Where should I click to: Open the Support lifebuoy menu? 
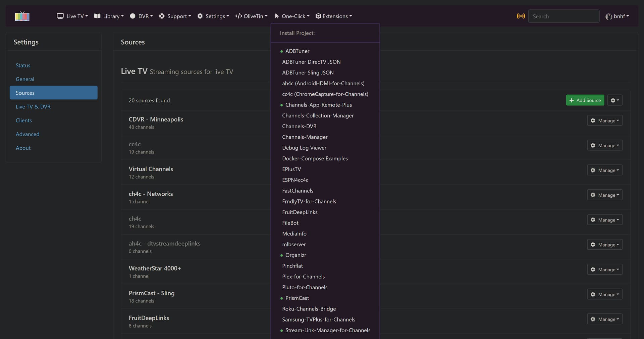[175, 16]
